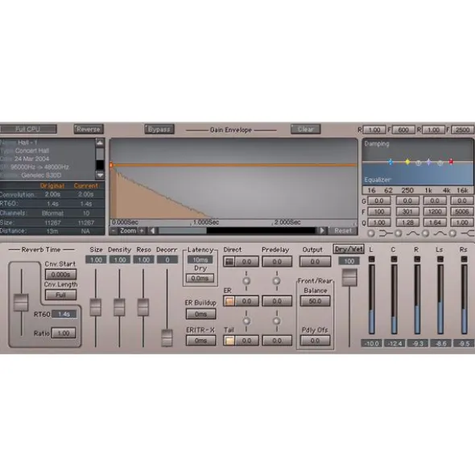This screenshot has height=476, width=475.
Task: Click the second bell filter shape icon
Action: pyautogui.click(x=440, y=234)
